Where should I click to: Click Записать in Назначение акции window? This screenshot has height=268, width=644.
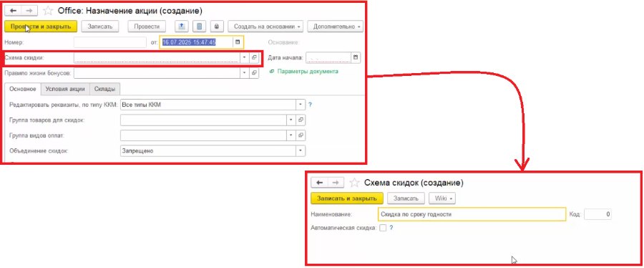(x=99, y=27)
